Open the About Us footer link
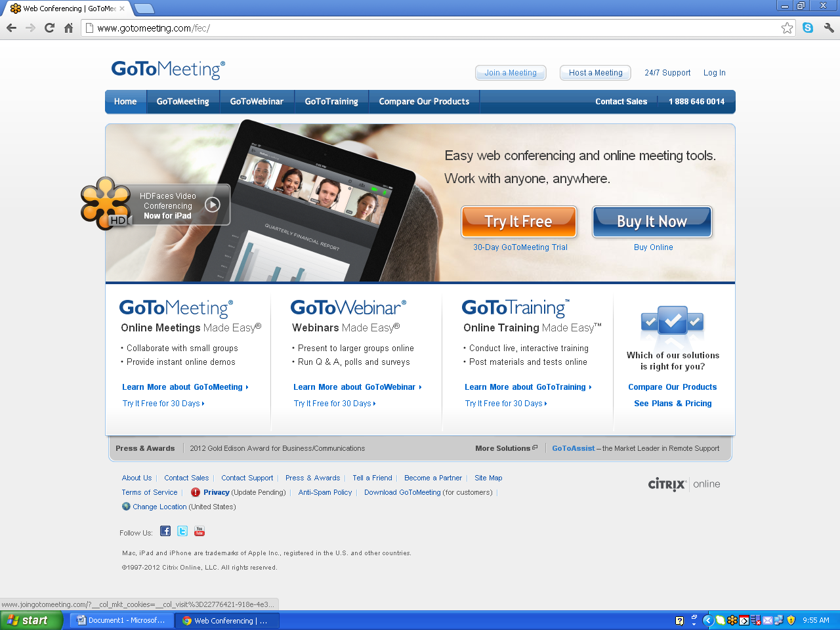 pos(136,478)
